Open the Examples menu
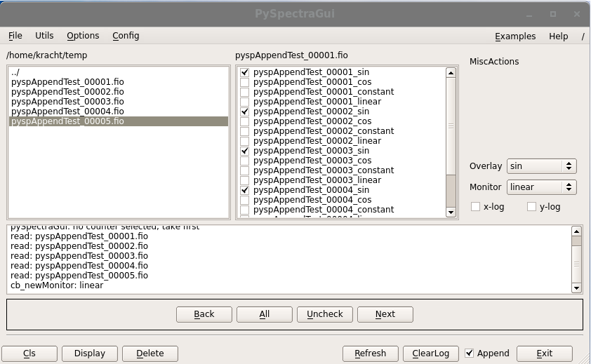The width and height of the screenshot is (591, 364). coord(515,36)
